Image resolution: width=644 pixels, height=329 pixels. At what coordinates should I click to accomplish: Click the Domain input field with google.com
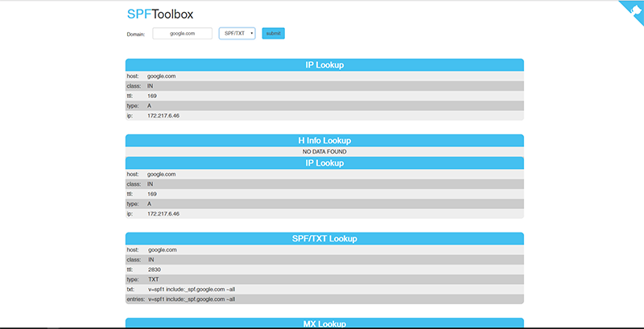point(183,34)
